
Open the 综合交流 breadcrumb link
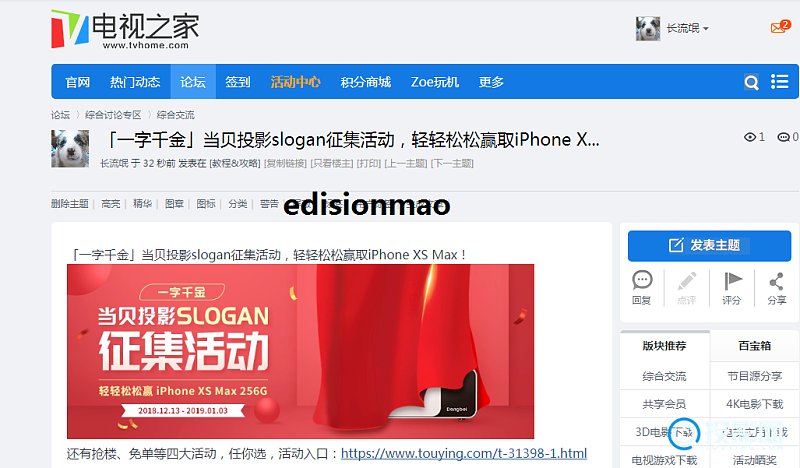(176, 115)
